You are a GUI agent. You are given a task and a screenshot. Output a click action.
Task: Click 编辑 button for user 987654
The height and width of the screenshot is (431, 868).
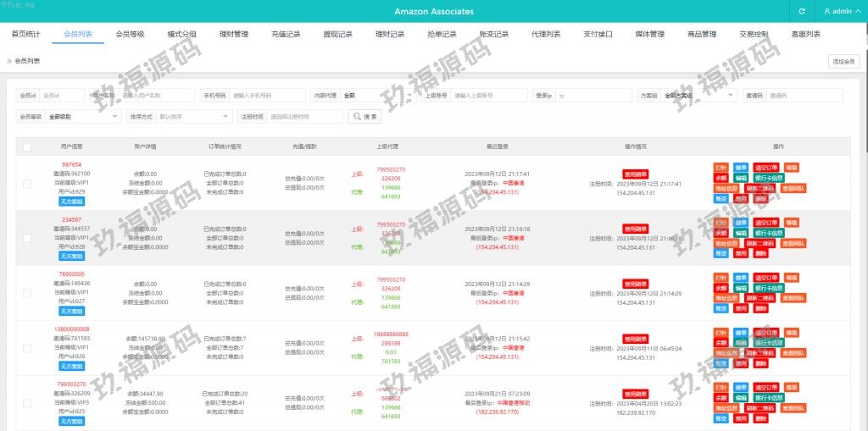pyautogui.click(x=741, y=178)
